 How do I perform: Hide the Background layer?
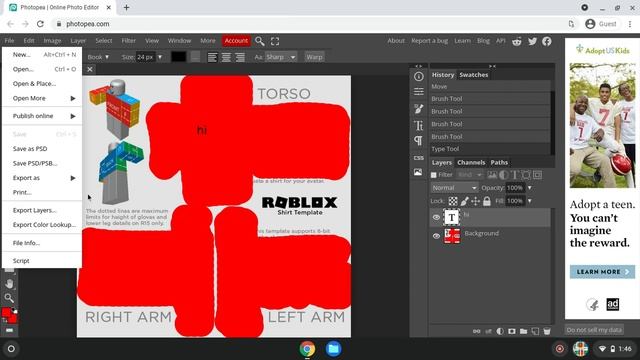(x=436, y=236)
